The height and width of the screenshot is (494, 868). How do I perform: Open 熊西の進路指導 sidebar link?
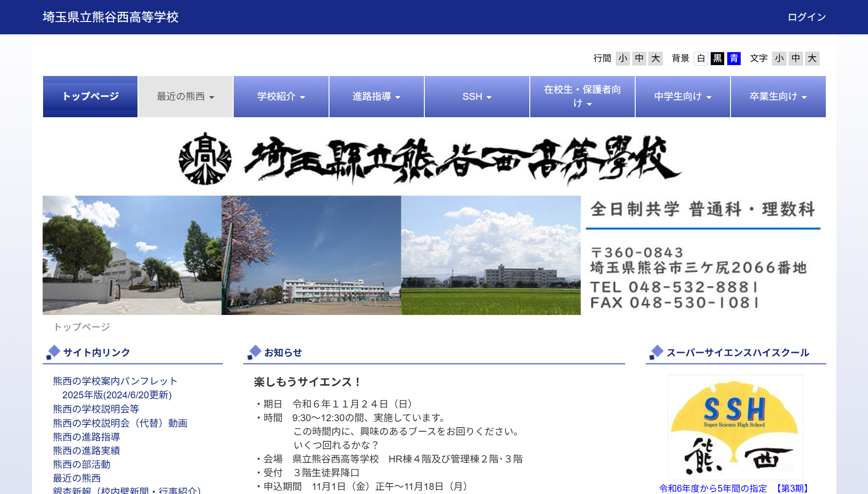(x=86, y=437)
